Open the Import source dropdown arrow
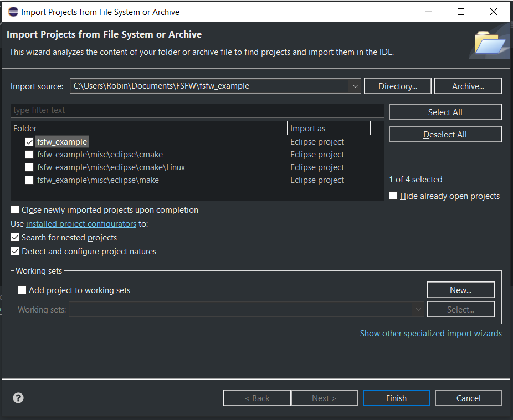 click(x=355, y=86)
